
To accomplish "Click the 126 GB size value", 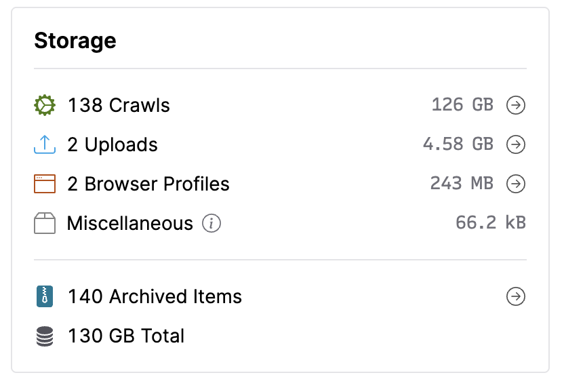I will [462, 106].
